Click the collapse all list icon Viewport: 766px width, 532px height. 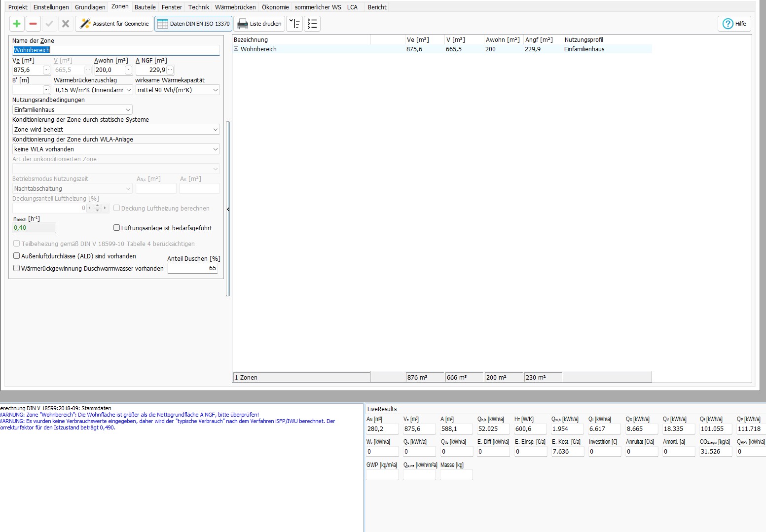312,24
